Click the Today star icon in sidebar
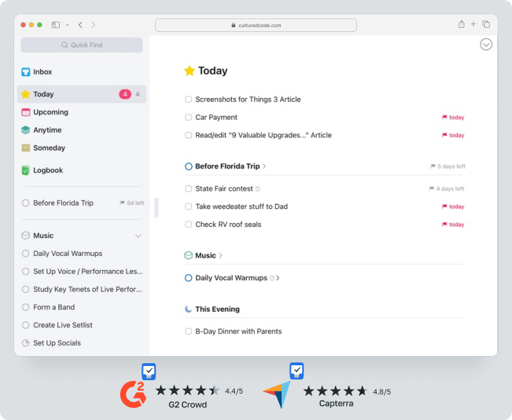This screenshot has height=420, width=512. click(x=26, y=95)
